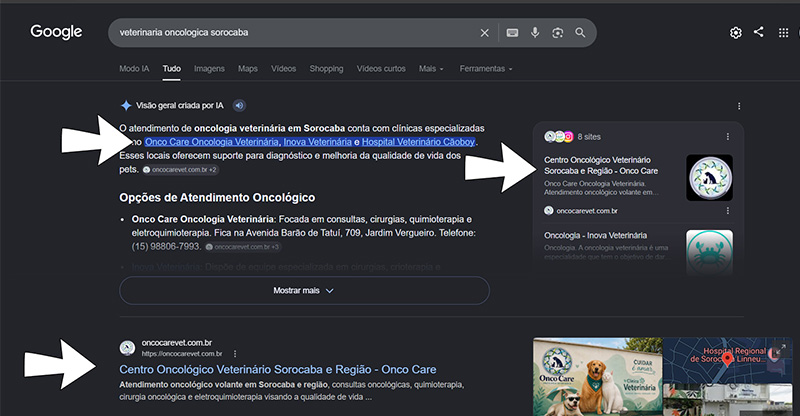The height and width of the screenshot is (416, 800).
Task: Switch to Modo IA tab
Action: [x=134, y=68]
